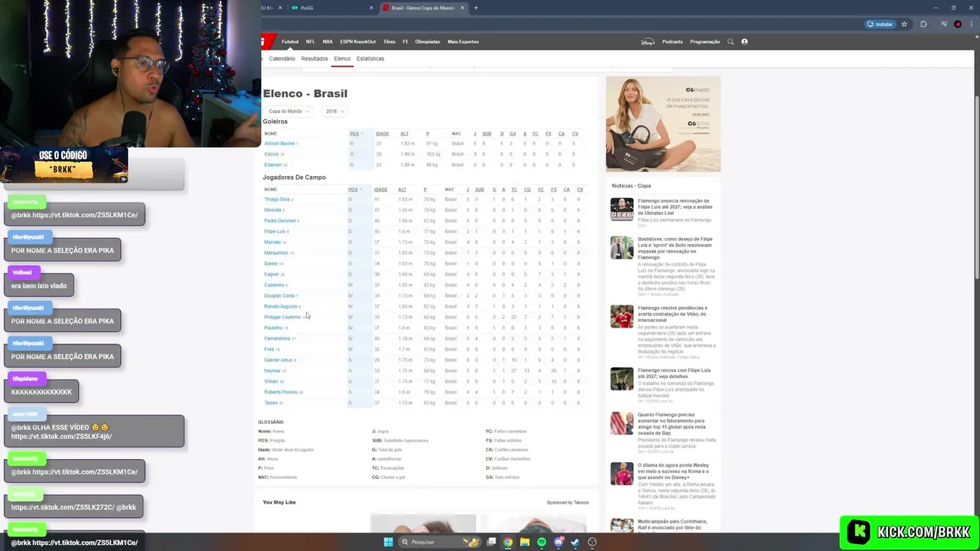Open OBS Studio from the taskbar

[592, 542]
